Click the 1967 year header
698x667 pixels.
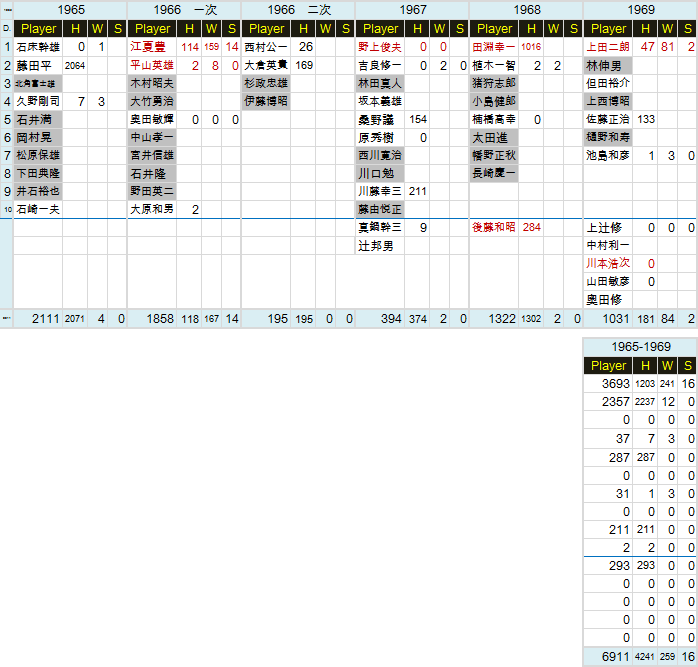tap(412, 10)
